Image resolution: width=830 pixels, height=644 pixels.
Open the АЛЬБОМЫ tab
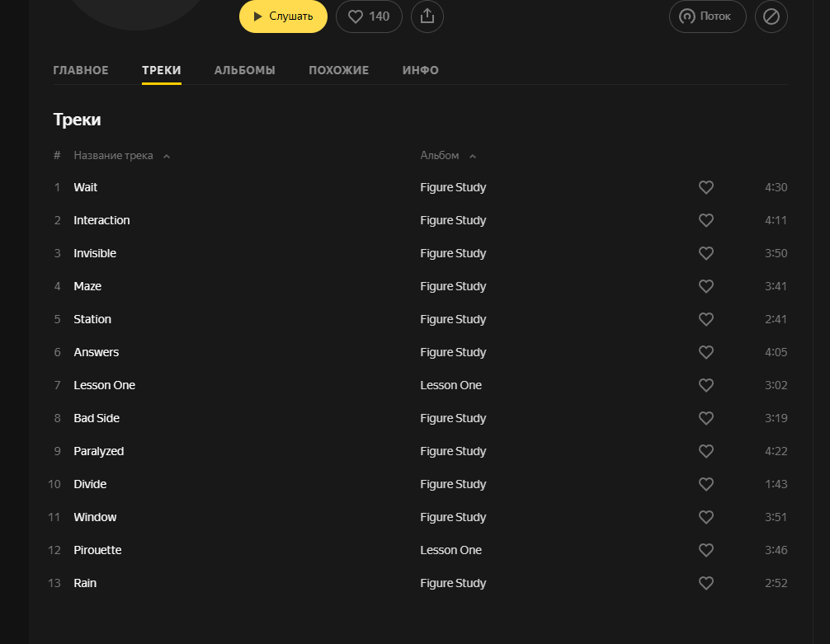244,70
